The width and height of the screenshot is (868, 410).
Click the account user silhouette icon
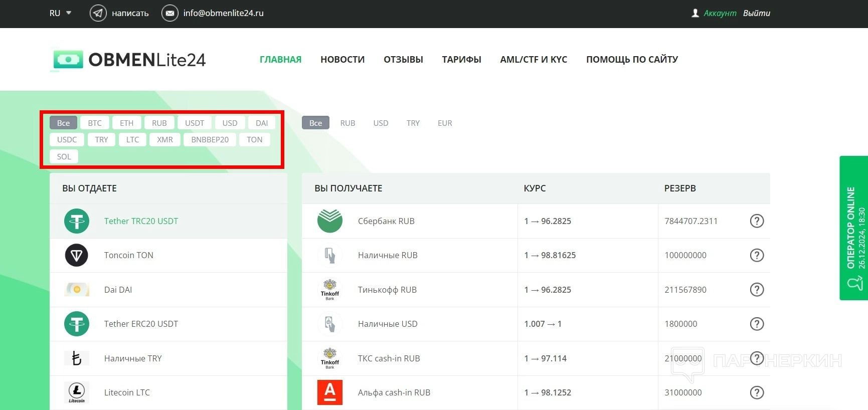695,13
